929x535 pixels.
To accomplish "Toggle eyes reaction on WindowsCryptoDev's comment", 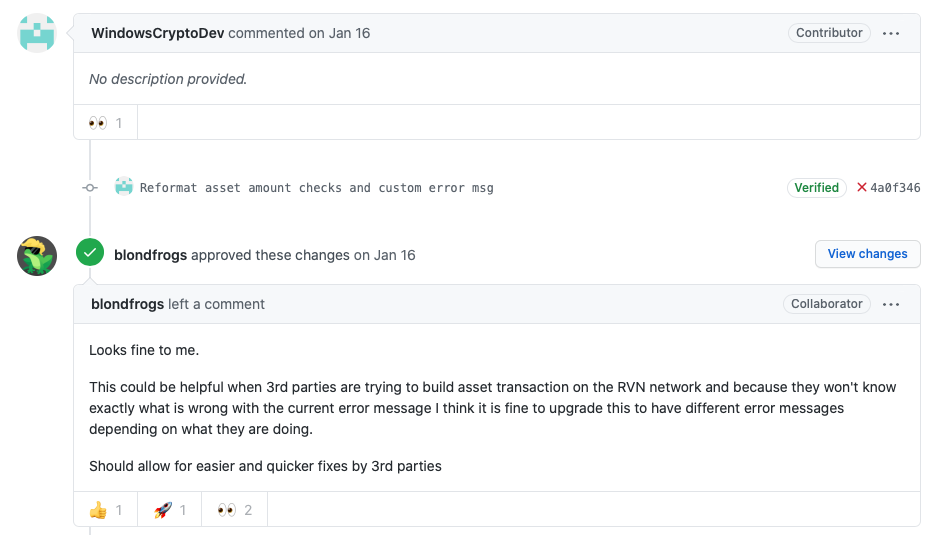I will 105,123.
